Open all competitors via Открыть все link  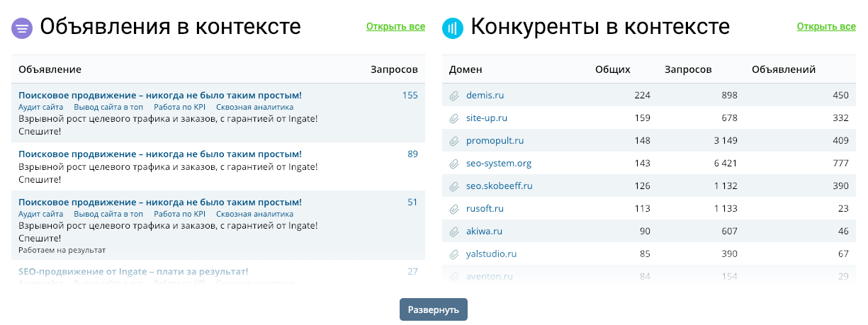point(826,27)
